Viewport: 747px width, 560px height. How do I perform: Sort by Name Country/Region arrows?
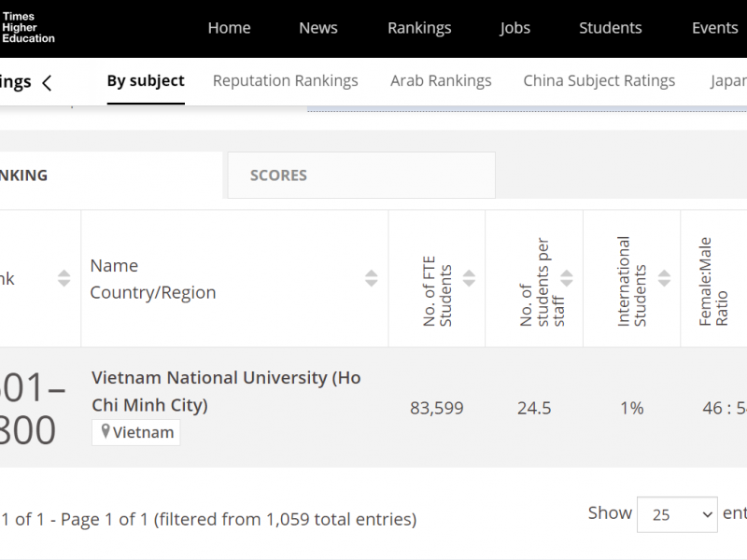[371, 278]
